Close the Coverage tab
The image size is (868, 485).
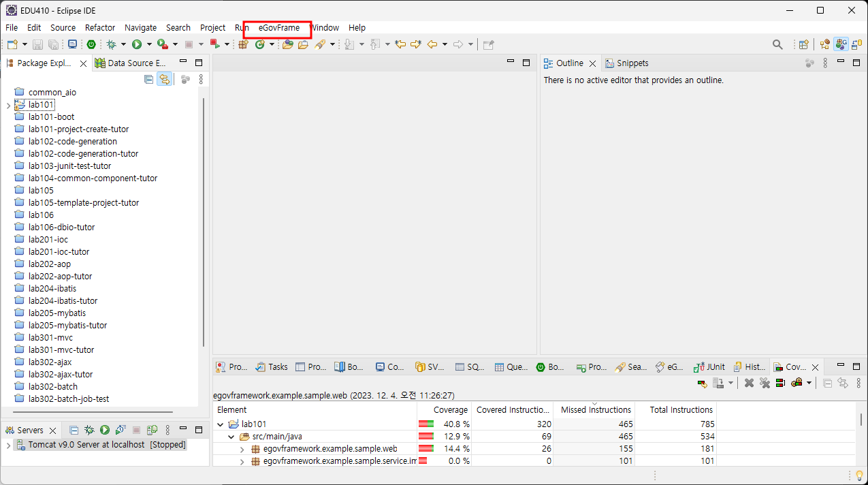coord(815,367)
